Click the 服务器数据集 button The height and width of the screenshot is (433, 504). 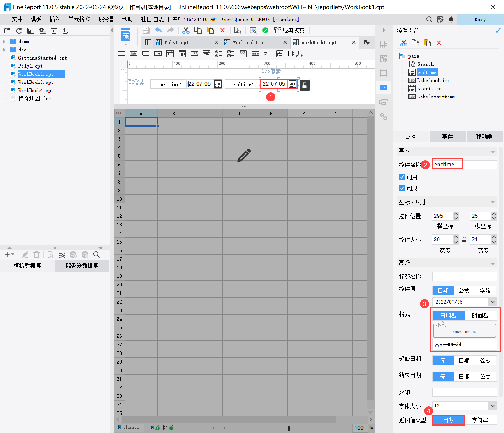(x=82, y=266)
